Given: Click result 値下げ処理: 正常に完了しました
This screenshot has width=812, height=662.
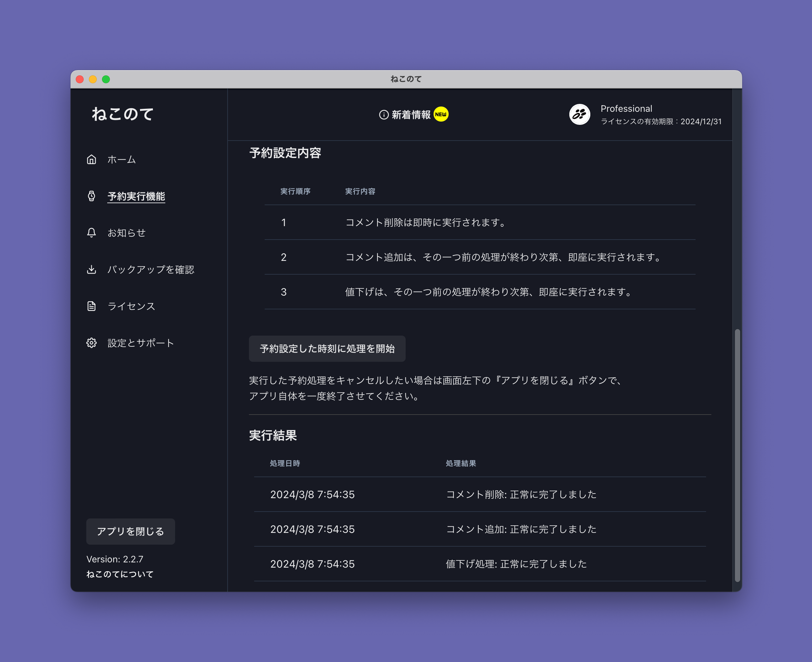Looking at the screenshot, I should [x=516, y=564].
